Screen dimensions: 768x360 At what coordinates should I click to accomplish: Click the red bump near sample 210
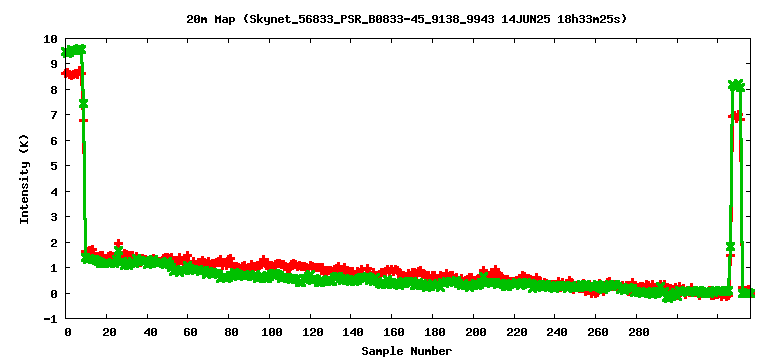[491, 272]
